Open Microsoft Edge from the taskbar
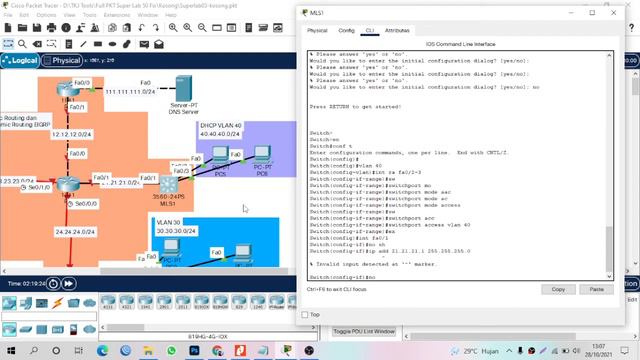The height and width of the screenshot is (360, 640). coord(102,351)
